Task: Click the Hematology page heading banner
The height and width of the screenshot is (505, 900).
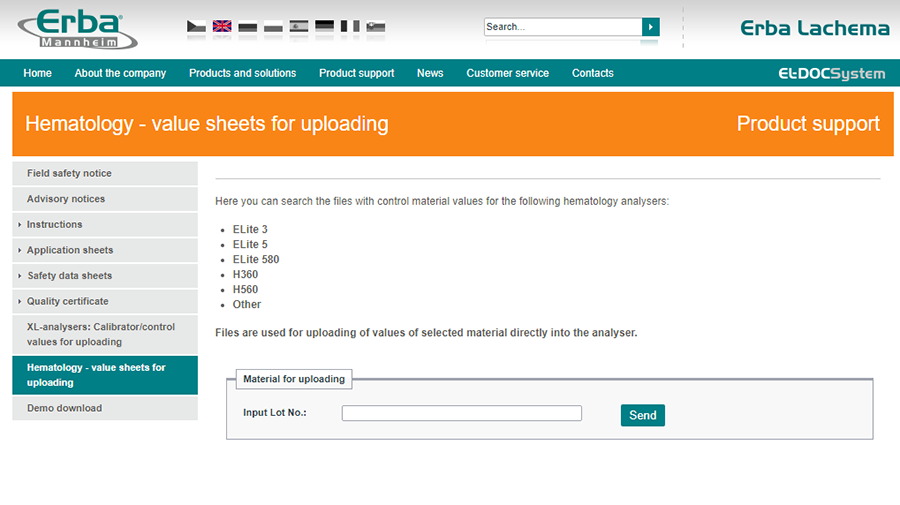Action: click(207, 124)
